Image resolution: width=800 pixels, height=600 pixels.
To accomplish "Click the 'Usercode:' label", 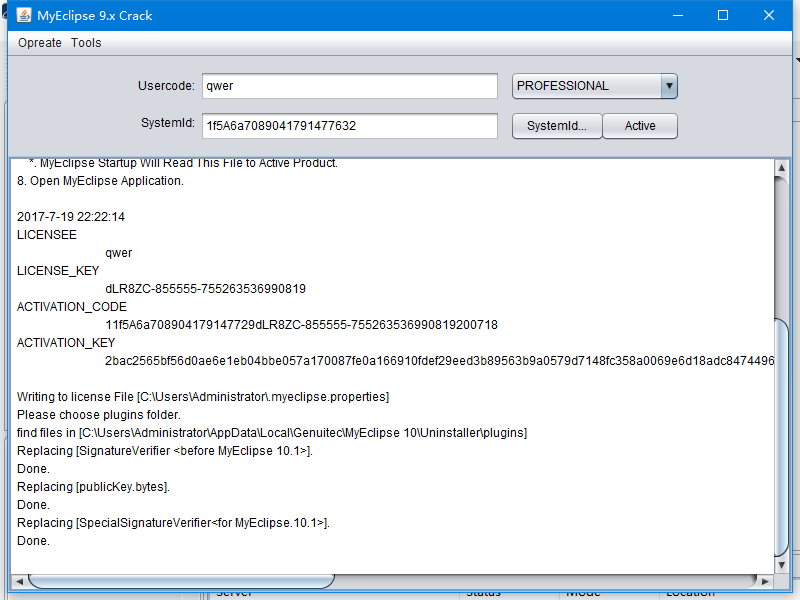I will pyautogui.click(x=166, y=86).
